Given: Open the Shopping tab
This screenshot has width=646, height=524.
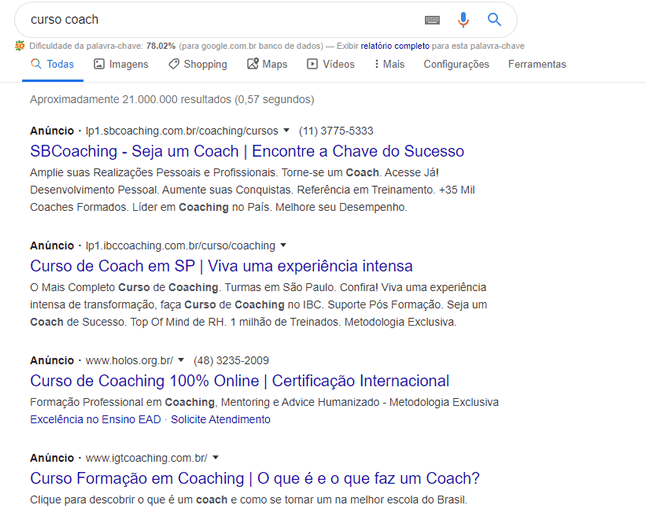Looking at the screenshot, I should 198,64.
